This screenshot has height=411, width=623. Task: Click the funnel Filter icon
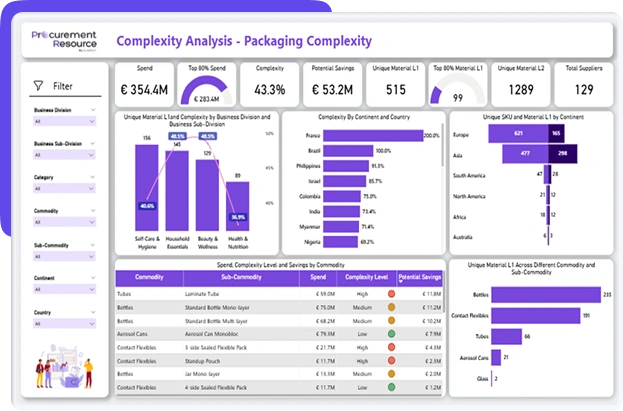click(x=38, y=87)
